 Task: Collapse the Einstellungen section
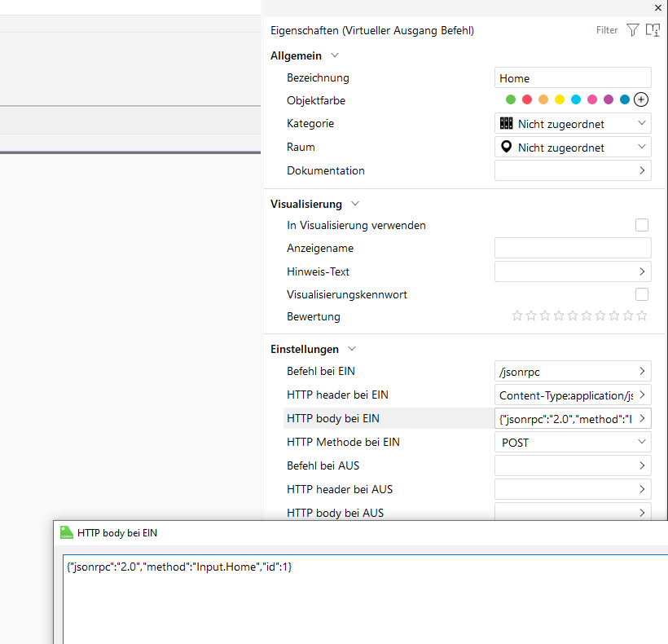tap(352, 349)
